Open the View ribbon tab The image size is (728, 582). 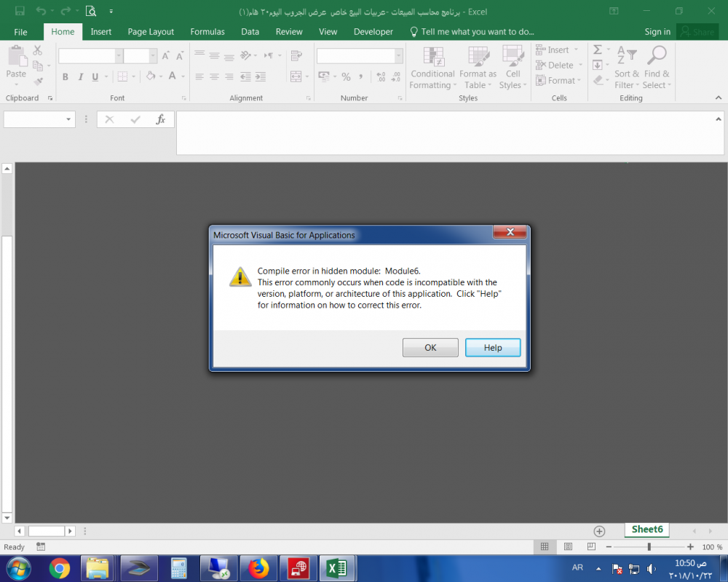[328, 32]
